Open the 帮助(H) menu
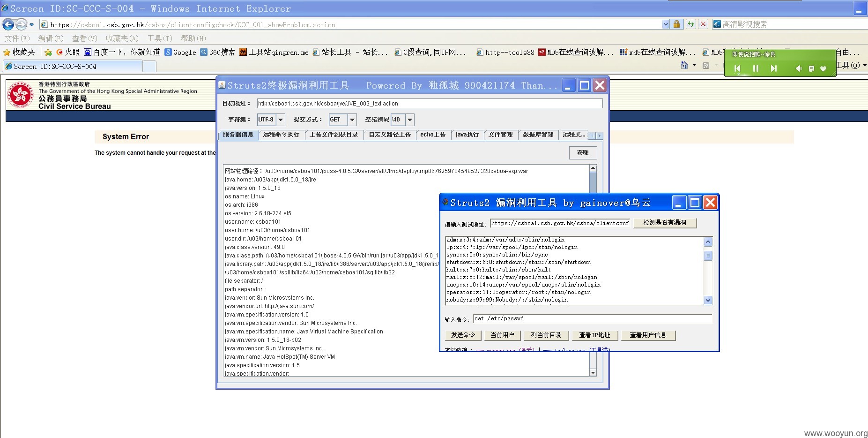868x438 pixels. [193, 38]
